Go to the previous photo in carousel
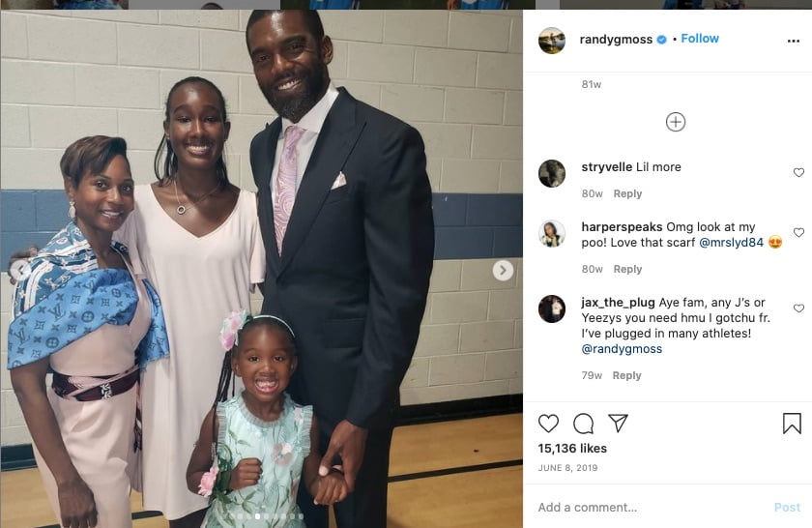812x528 pixels. point(18,270)
